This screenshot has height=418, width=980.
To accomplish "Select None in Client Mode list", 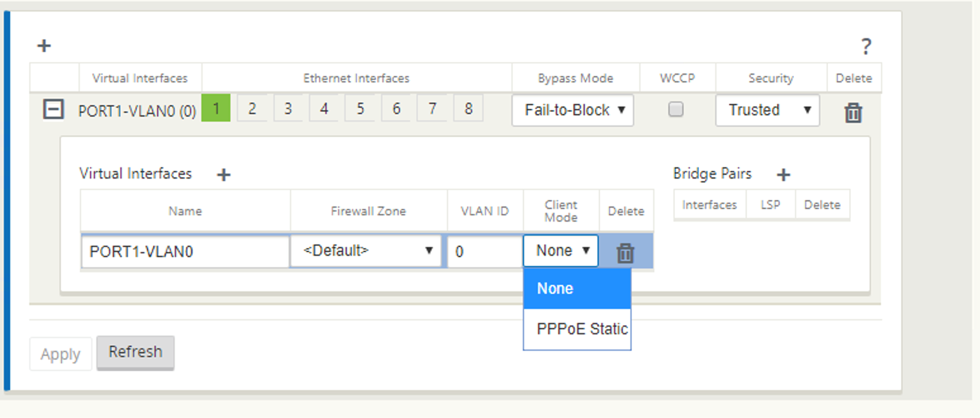I will tap(577, 289).
